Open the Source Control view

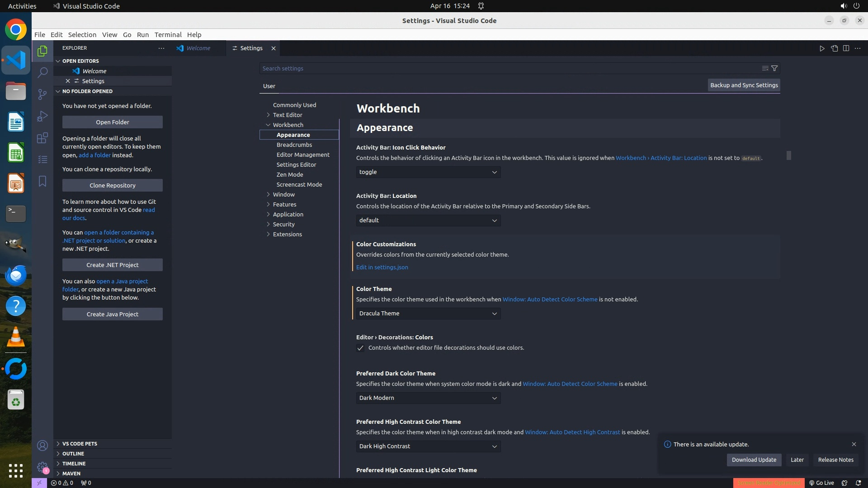[x=42, y=94]
